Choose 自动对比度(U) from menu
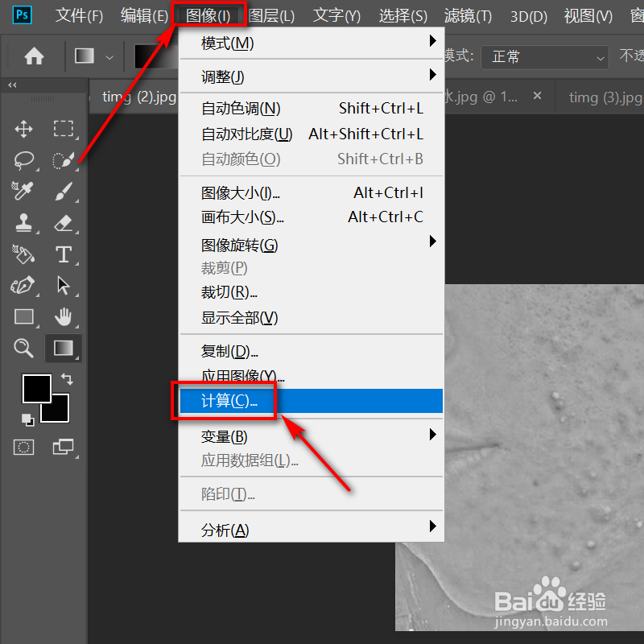 (x=312, y=134)
